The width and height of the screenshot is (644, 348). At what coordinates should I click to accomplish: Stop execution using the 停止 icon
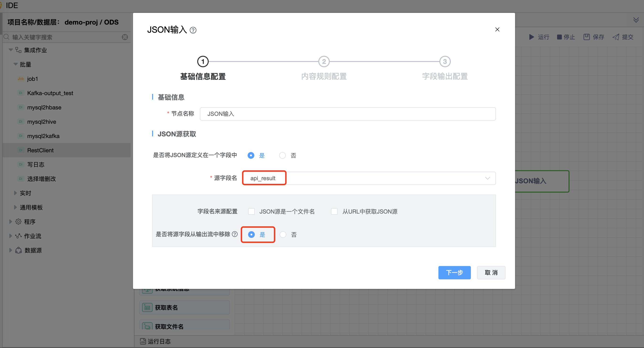(x=560, y=37)
